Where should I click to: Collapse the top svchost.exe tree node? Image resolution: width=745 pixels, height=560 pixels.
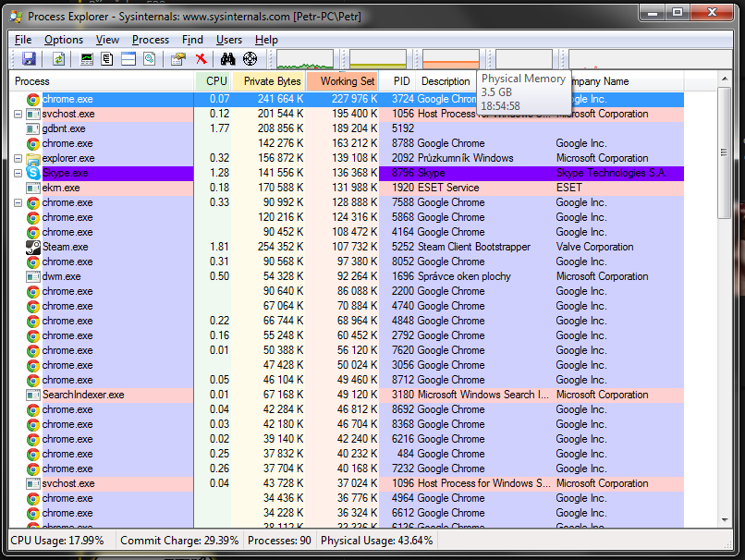point(18,114)
